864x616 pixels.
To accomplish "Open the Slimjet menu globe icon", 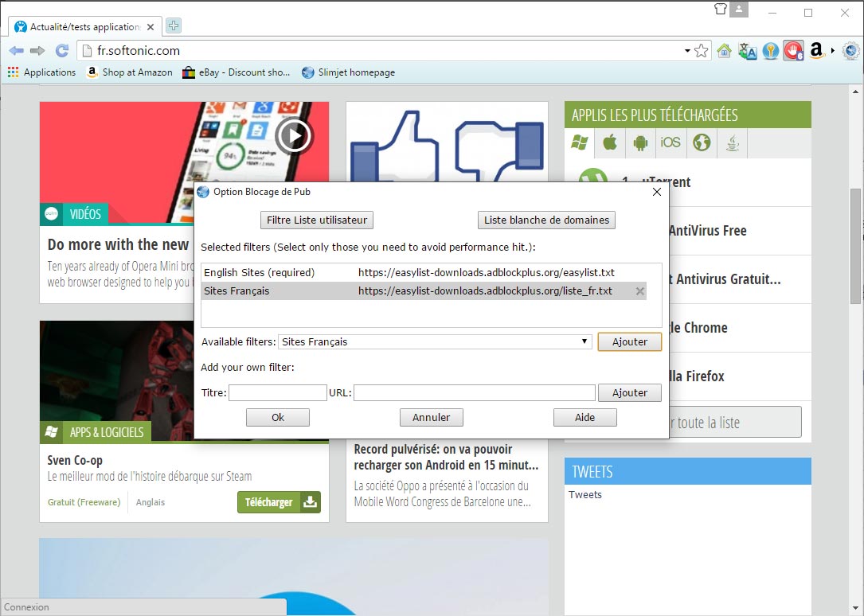I will [851, 51].
